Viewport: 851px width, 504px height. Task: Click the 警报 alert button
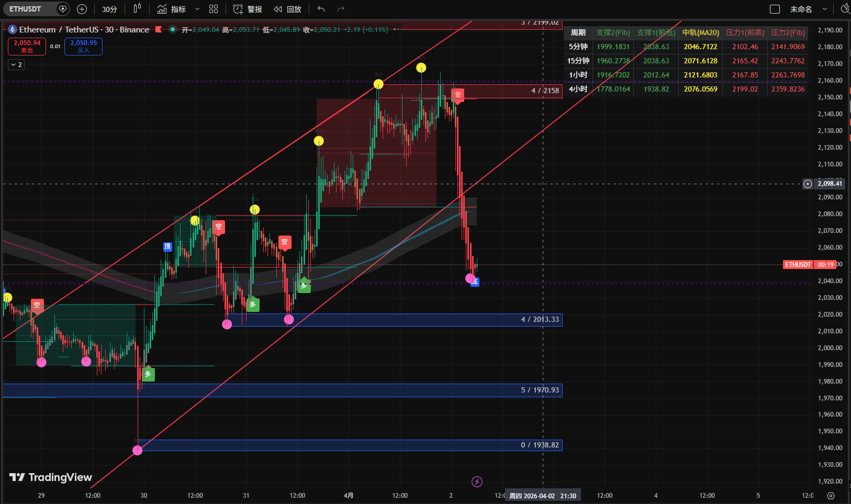pos(248,9)
